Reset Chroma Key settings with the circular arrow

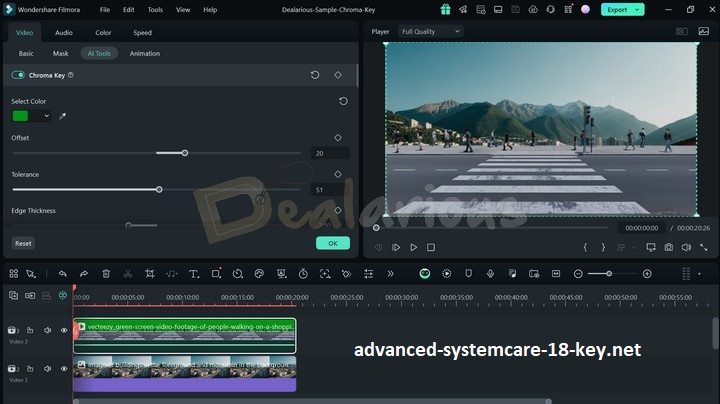pos(315,75)
